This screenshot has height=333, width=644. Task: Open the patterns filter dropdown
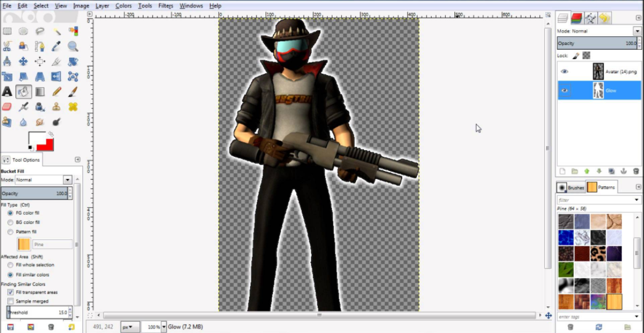[x=637, y=200]
